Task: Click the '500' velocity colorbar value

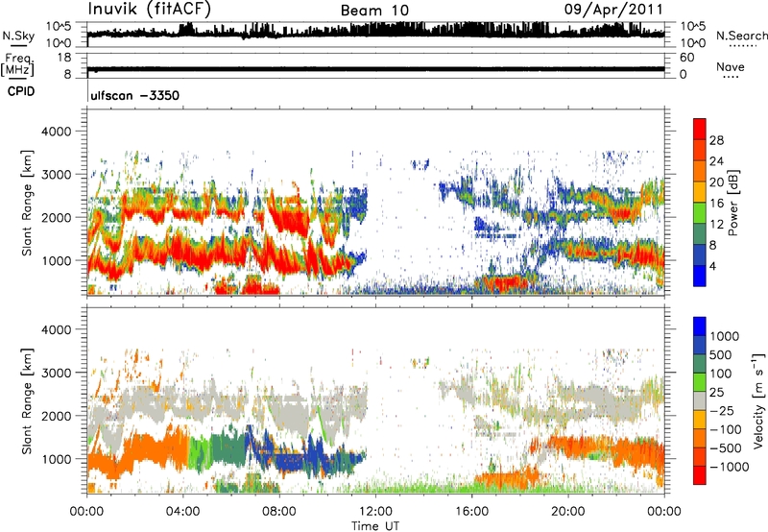Action: (x=720, y=354)
